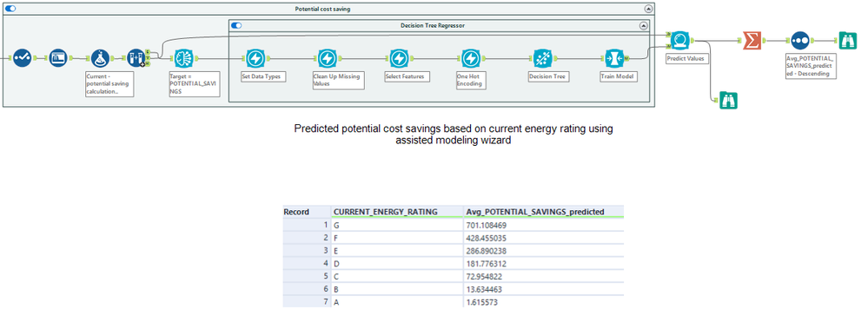Screen dimensions: 868x316
Task: Click the Clean Up Missing Values icon
Action: point(328,57)
